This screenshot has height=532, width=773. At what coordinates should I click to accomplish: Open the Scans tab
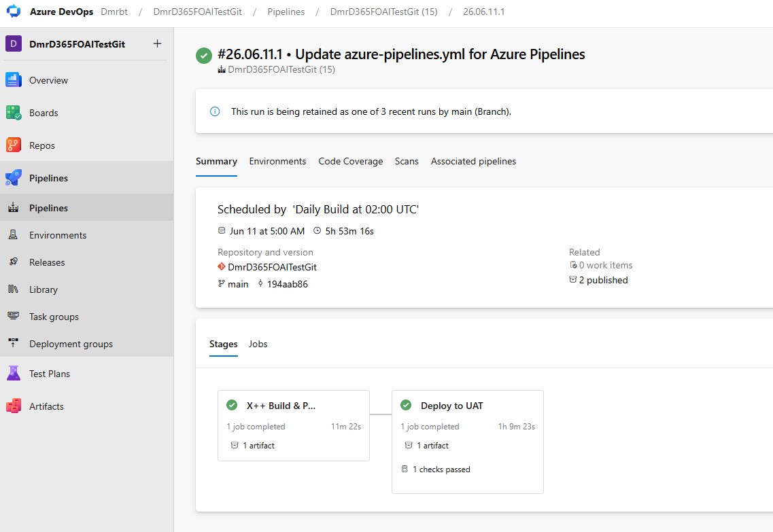pyautogui.click(x=407, y=161)
